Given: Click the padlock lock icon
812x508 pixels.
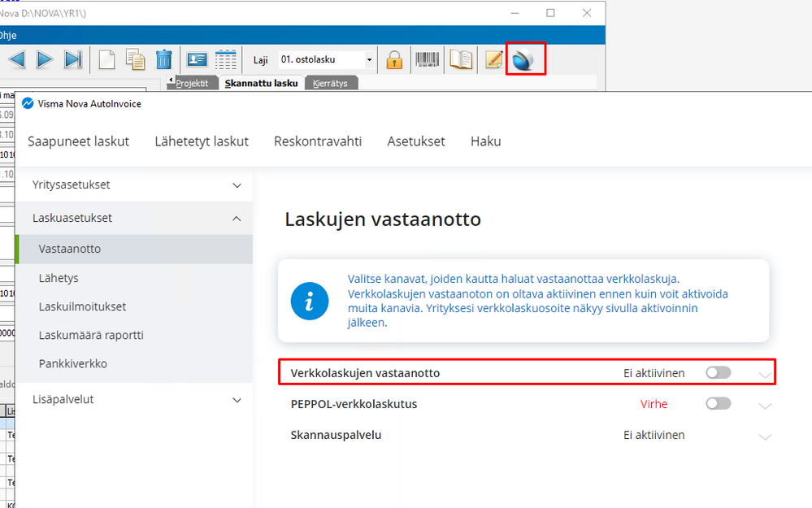Looking at the screenshot, I should tap(394, 60).
